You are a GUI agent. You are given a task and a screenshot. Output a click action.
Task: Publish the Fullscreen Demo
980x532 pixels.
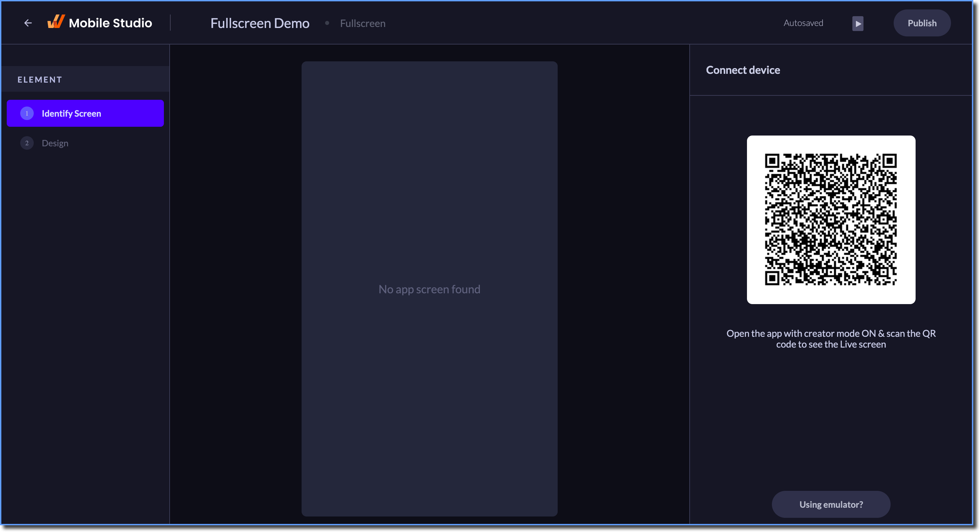tap(922, 23)
